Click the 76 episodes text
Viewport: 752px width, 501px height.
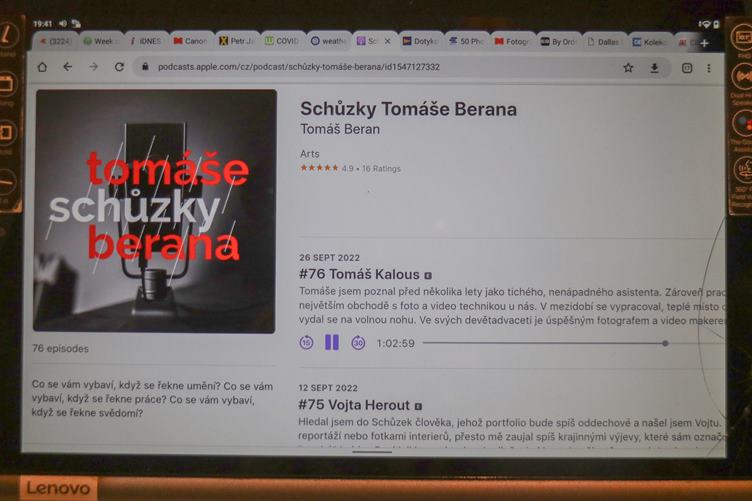click(x=60, y=349)
